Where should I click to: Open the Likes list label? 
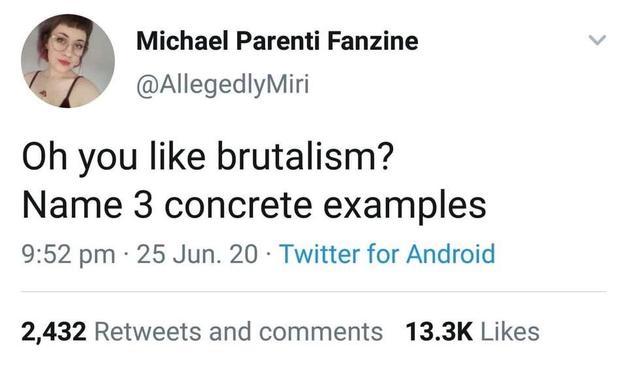tap(510, 332)
